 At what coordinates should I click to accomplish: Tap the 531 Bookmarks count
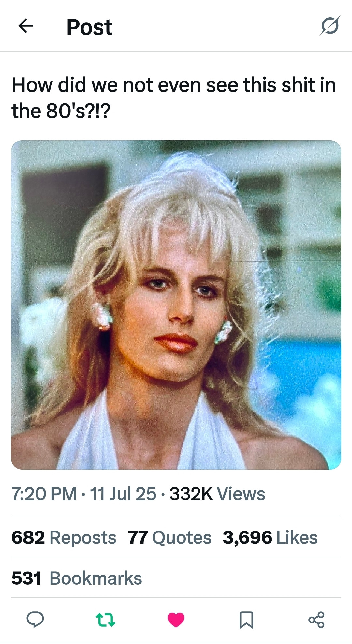point(77,578)
